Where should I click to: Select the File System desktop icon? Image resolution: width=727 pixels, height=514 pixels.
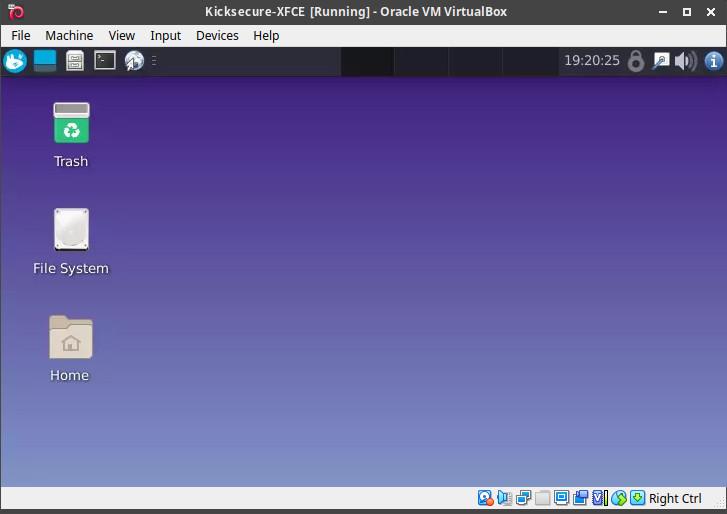click(x=71, y=230)
